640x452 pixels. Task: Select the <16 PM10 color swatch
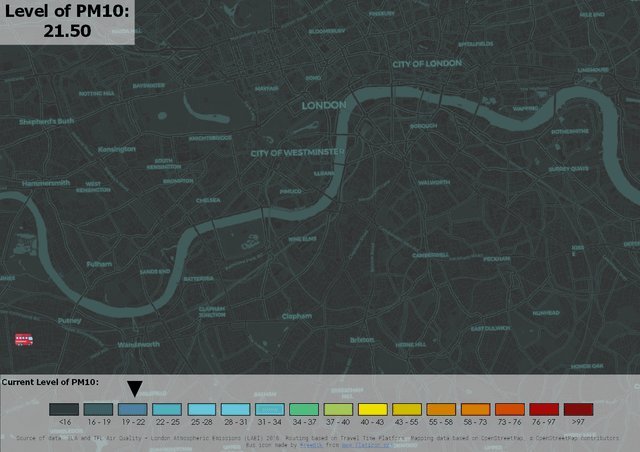click(64, 410)
